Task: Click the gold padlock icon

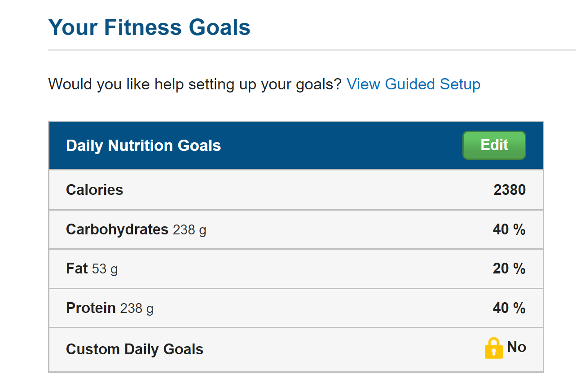Action: point(493,348)
